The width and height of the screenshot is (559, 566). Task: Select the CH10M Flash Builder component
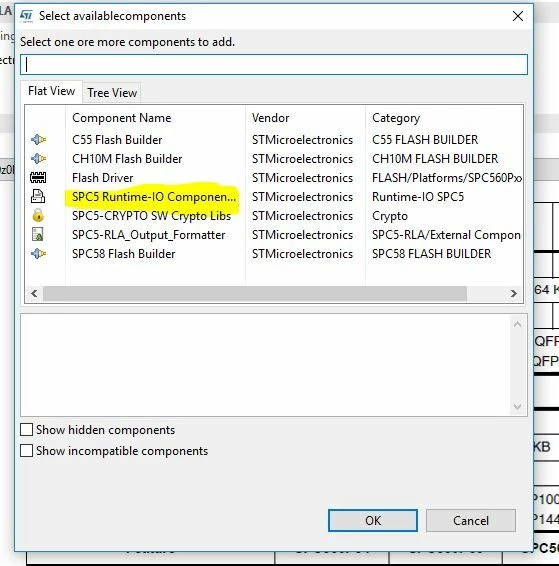pos(127,158)
